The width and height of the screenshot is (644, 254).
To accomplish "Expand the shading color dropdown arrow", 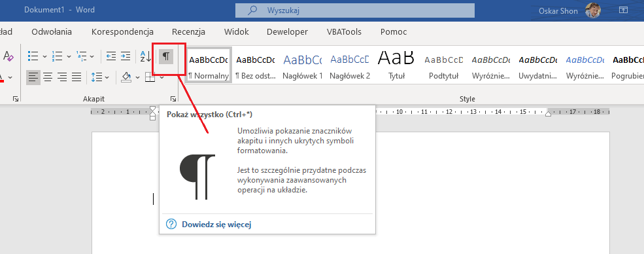I will coord(137,77).
